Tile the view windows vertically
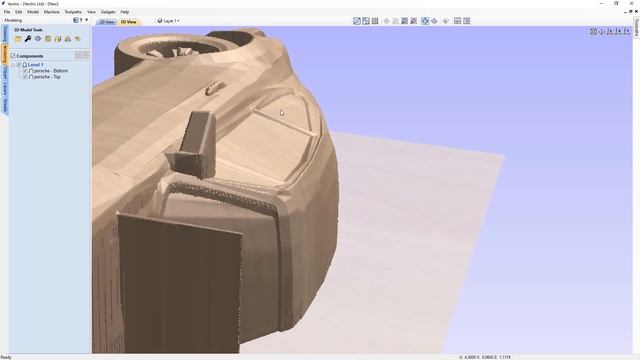 (x=467, y=21)
